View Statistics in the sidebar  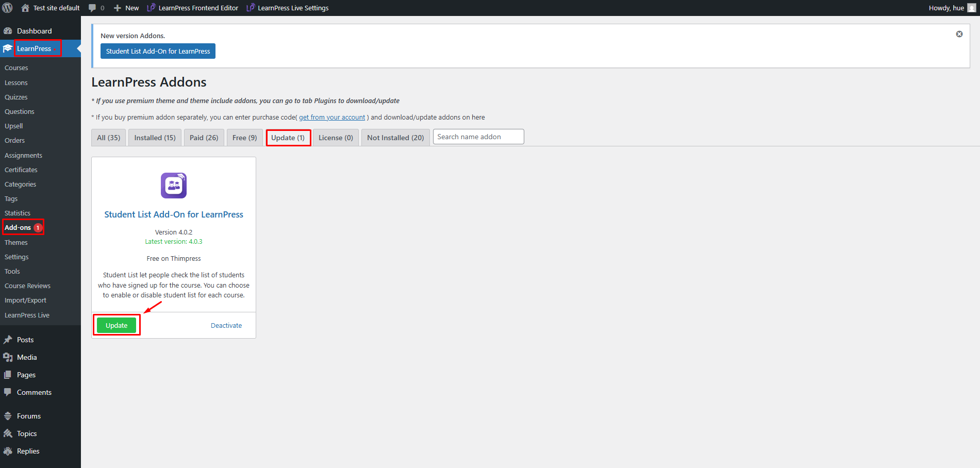tap(18, 213)
